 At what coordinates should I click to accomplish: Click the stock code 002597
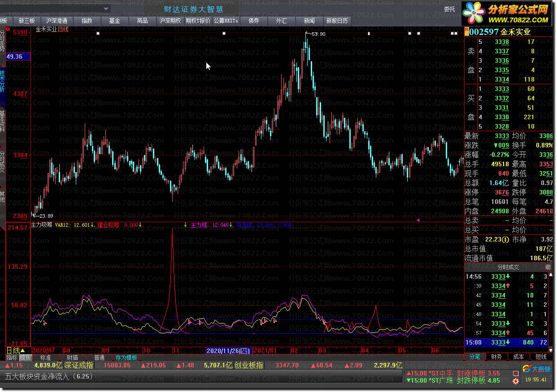tap(484, 32)
